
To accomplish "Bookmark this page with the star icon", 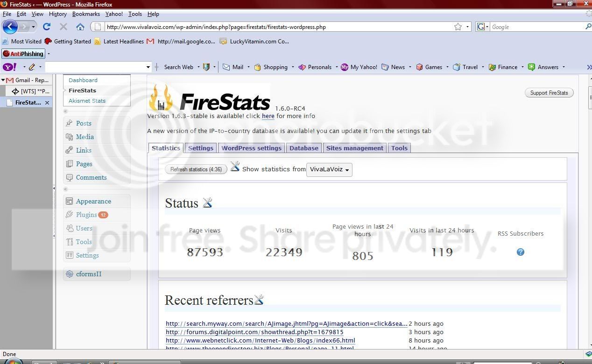I will click(458, 27).
